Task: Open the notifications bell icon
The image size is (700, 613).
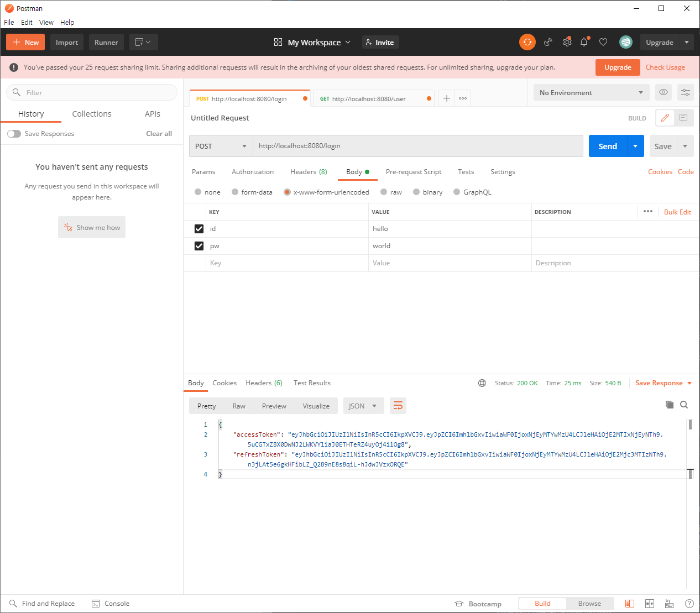Action: (x=584, y=42)
